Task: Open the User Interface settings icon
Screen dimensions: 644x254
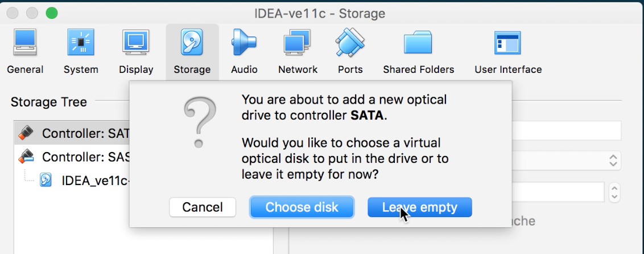Action: coord(508,52)
